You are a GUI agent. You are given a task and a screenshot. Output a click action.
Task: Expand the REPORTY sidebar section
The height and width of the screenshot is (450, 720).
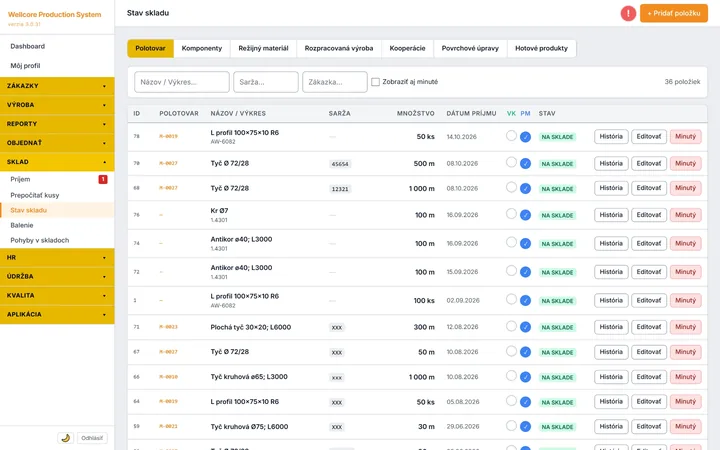57,124
